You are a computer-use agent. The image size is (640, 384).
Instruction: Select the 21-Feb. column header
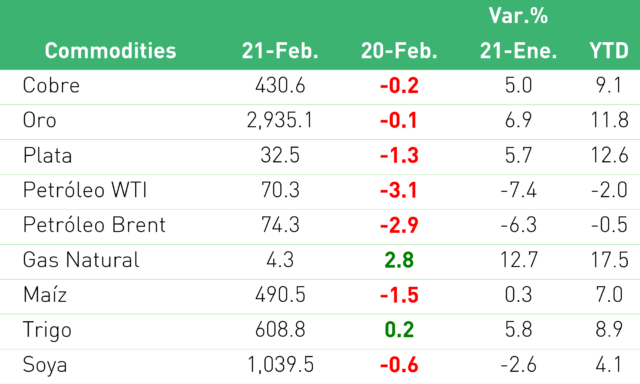280,51
